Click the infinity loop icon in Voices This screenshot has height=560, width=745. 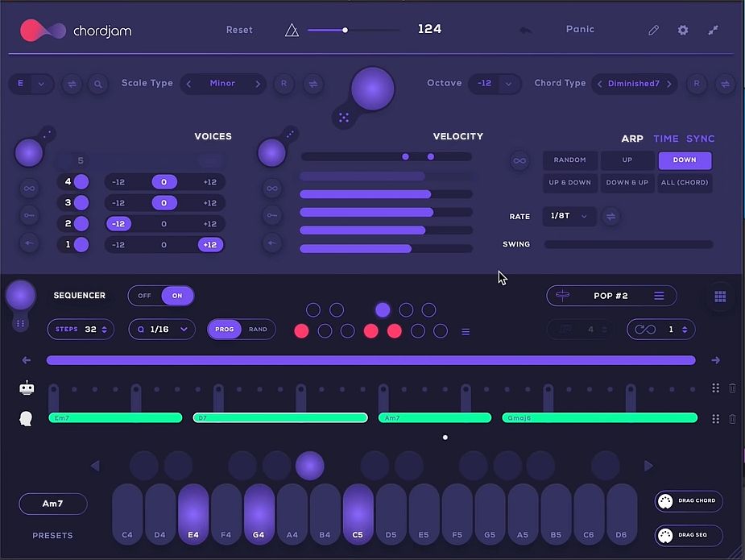29,189
